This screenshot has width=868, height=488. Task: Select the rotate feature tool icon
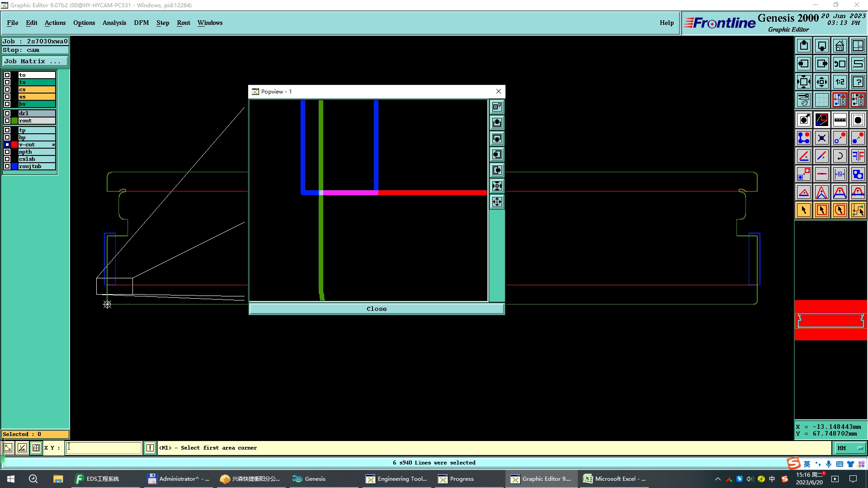pos(840,156)
